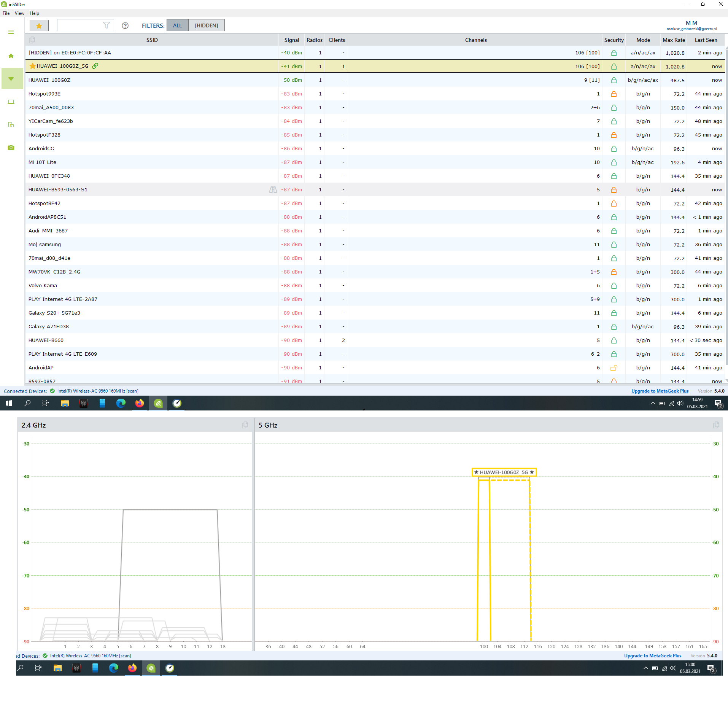Sort networks by SSID column header
Screen dimensions: 728x703
coord(152,40)
